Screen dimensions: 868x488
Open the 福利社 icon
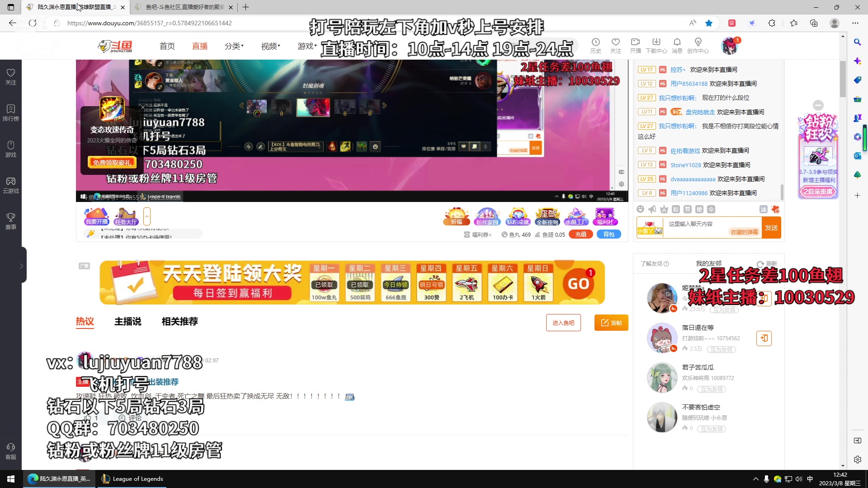coord(605,216)
